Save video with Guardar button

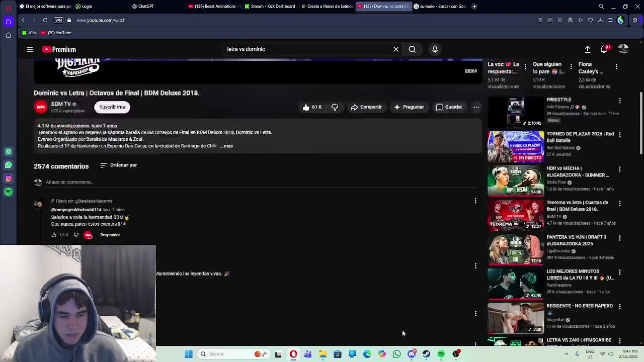click(449, 107)
